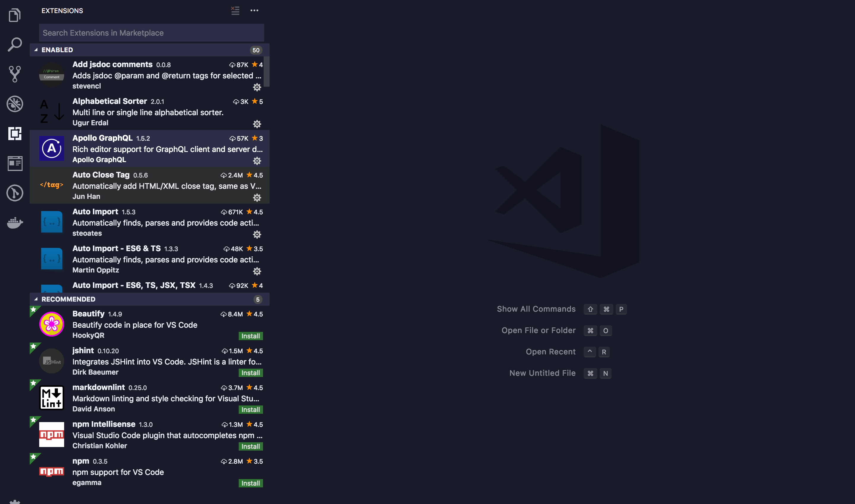
Task: Open the settings gear for Auto Close Tag
Action: coord(257,198)
